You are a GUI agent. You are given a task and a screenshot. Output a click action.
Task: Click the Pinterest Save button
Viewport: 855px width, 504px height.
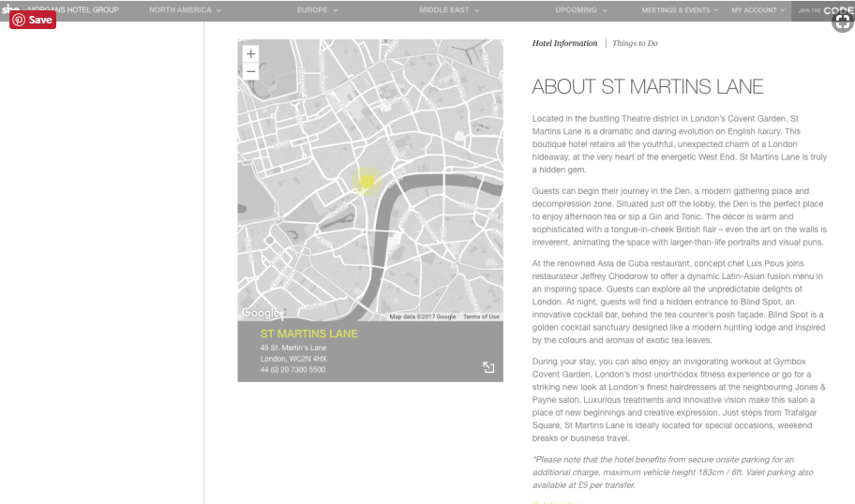[33, 20]
